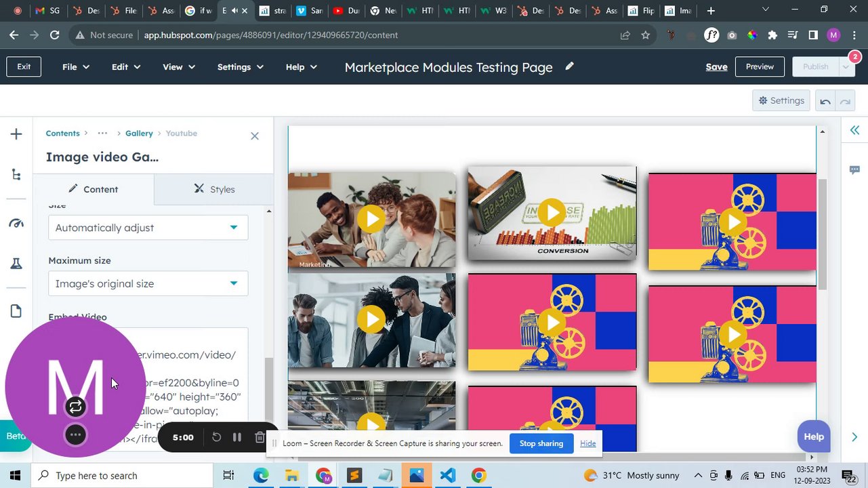Select the Gallery breadcrumb link
This screenshot has width=868, height=488.
[x=139, y=134]
